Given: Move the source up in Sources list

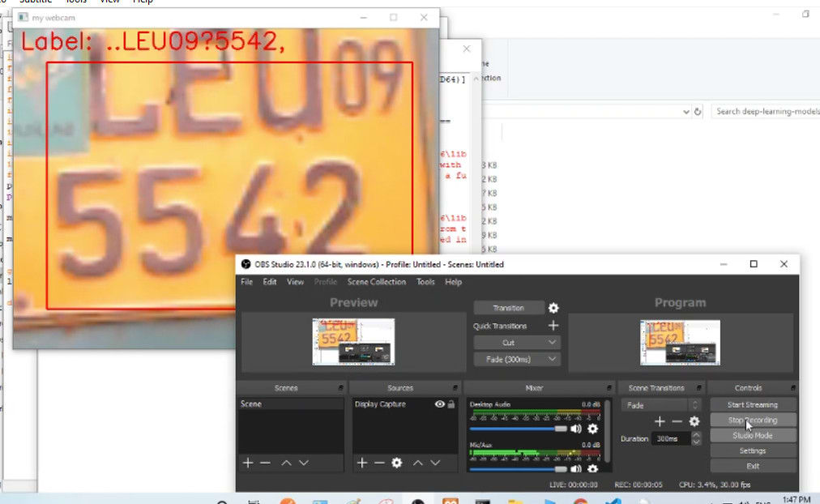Looking at the screenshot, I should (x=418, y=463).
